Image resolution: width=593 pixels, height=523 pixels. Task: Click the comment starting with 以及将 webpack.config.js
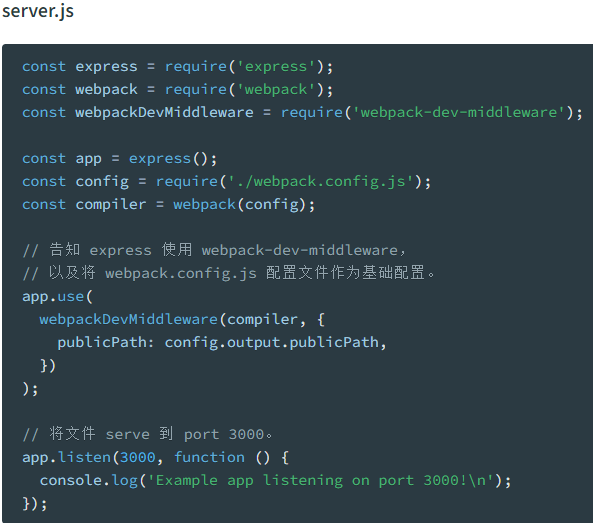(229, 273)
